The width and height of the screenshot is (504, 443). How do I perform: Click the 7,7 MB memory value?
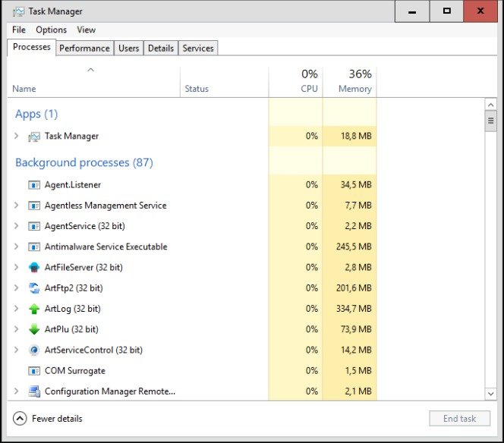(358, 206)
